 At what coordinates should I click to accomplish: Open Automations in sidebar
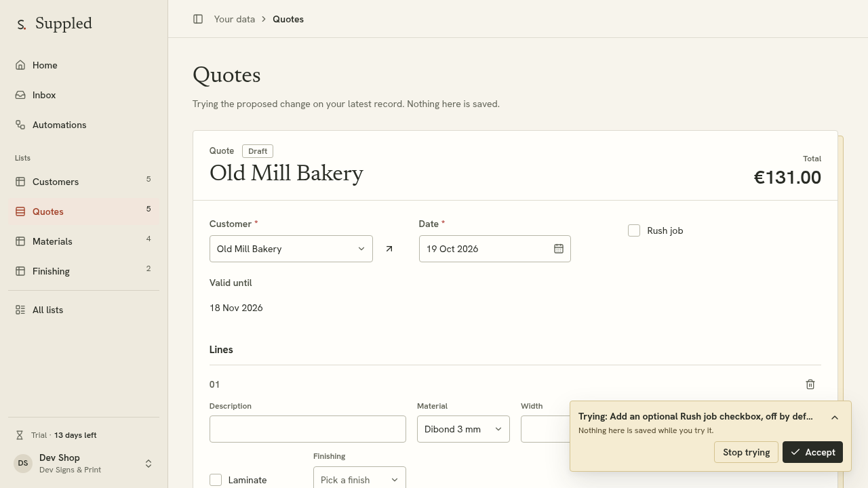click(x=83, y=125)
